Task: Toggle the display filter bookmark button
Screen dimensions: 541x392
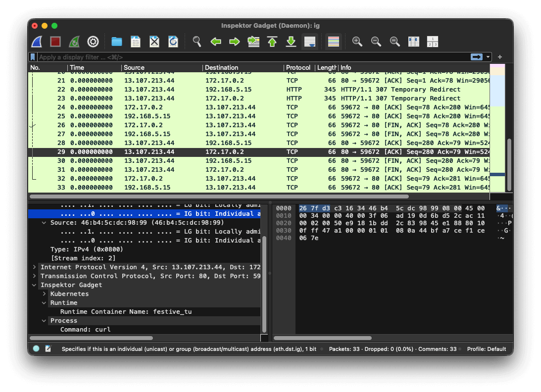Action: (x=33, y=57)
